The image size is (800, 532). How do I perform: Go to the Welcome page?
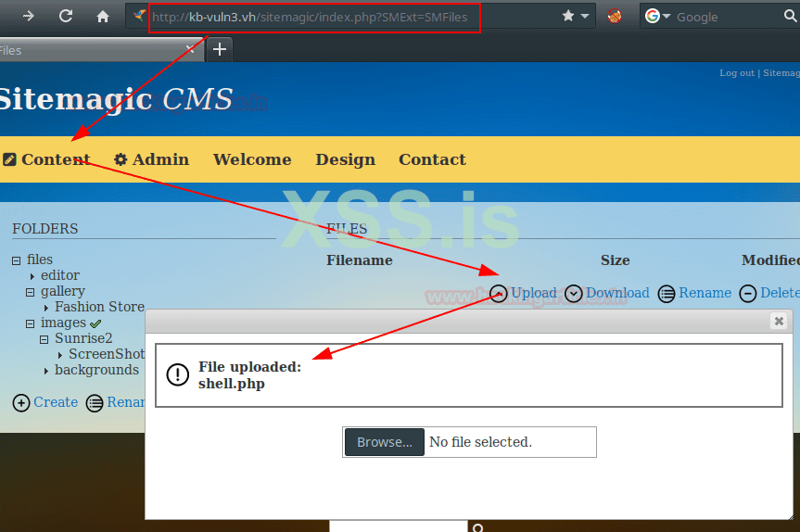click(252, 159)
